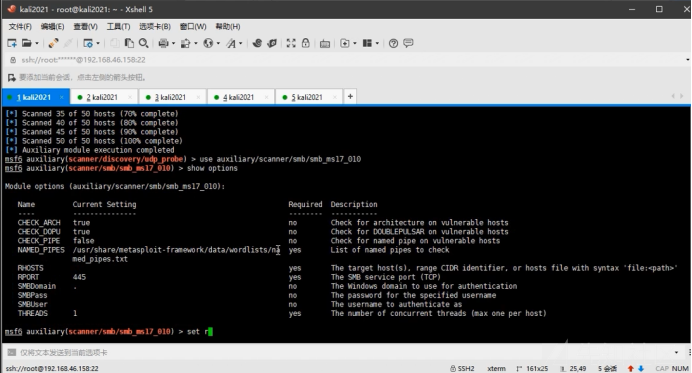This screenshot has height=373, width=692.
Task: Click the New tab plus-page icon
Action: [x=345, y=43]
